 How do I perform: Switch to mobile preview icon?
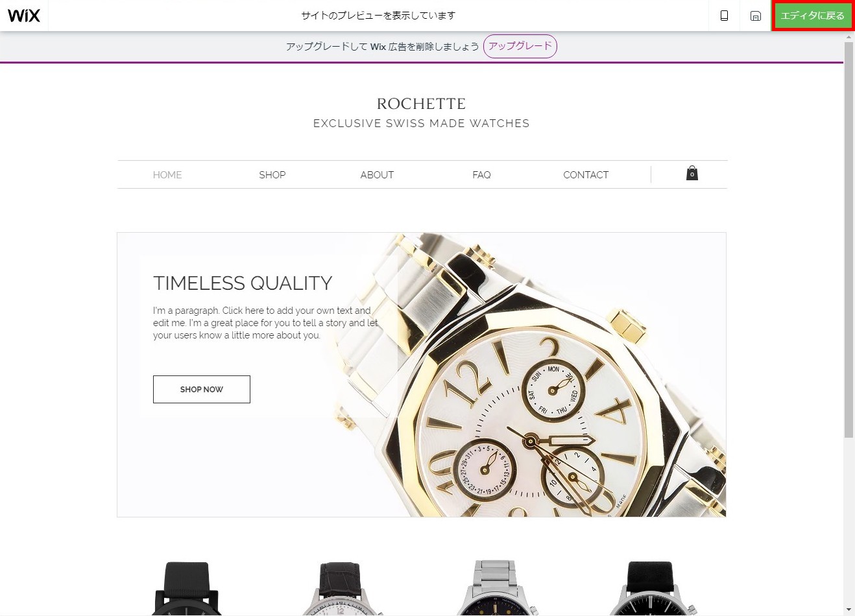(724, 16)
